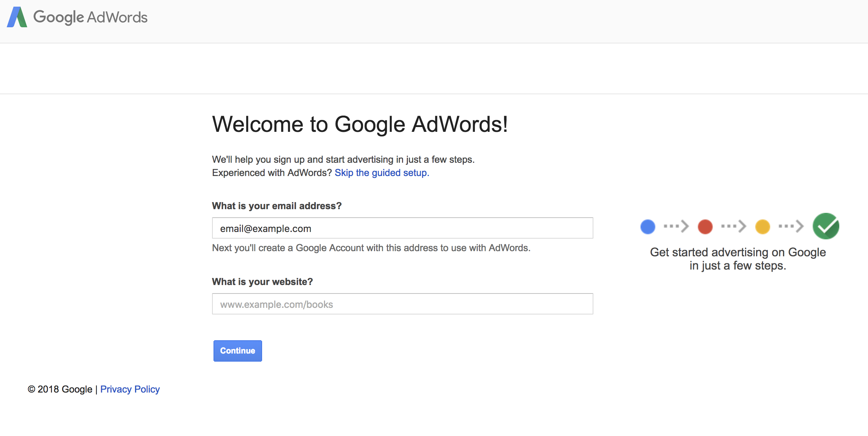Click the Welcome to Google AdWords heading
The height and width of the screenshot is (436, 868).
[360, 124]
